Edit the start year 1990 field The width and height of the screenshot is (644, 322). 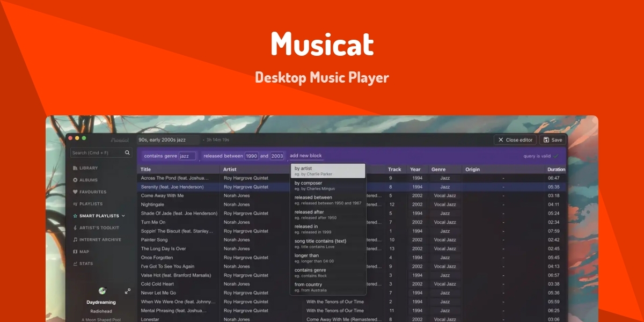point(251,156)
